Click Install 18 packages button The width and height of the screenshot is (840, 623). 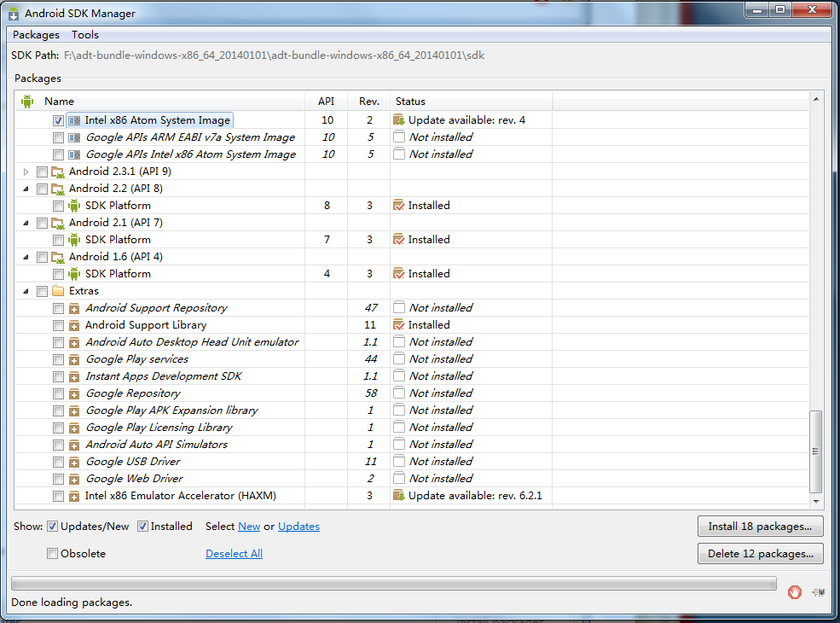click(760, 527)
